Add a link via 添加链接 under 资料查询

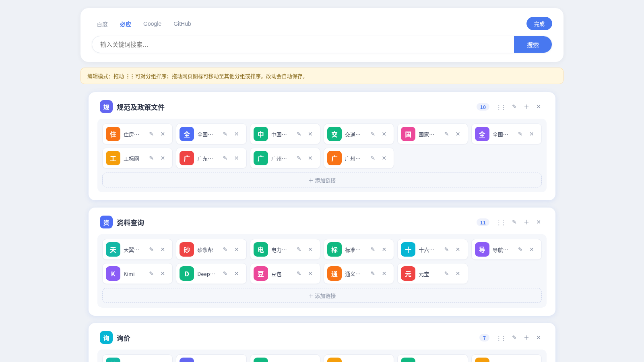[x=322, y=296]
